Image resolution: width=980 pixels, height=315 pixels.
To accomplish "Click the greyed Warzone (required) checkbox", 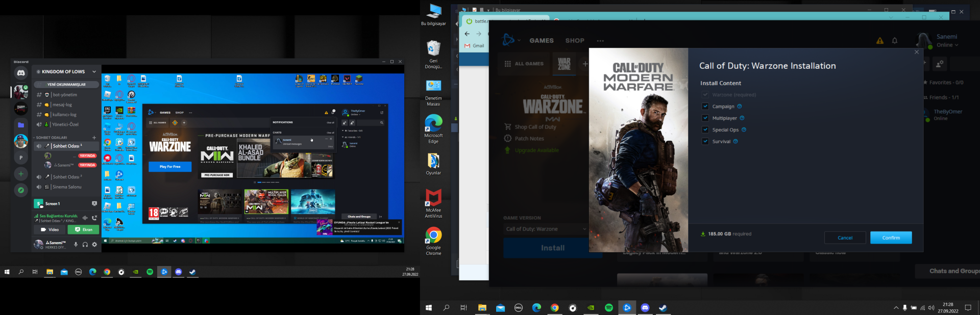I will click(705, 94).
